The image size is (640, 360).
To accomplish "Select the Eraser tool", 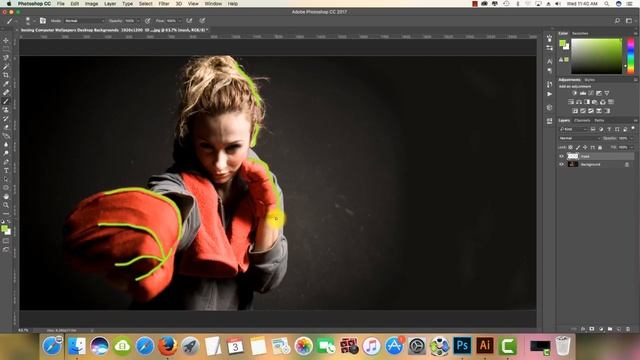I will click(6, 127).
